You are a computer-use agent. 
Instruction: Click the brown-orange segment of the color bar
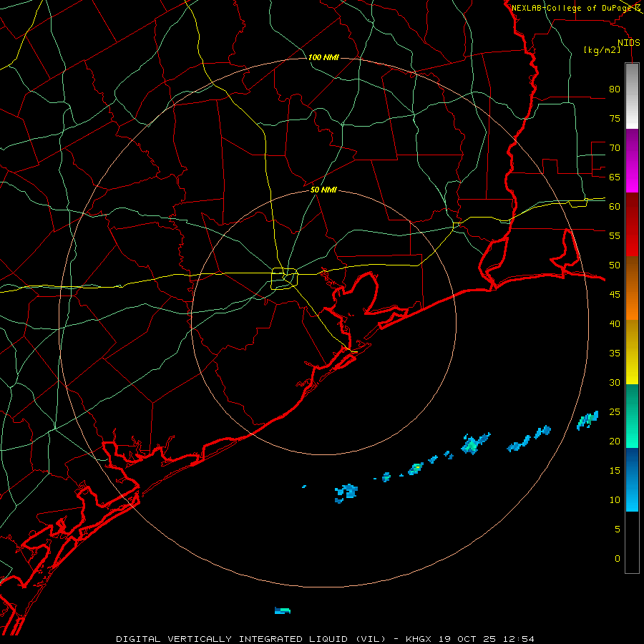(632, 288)
